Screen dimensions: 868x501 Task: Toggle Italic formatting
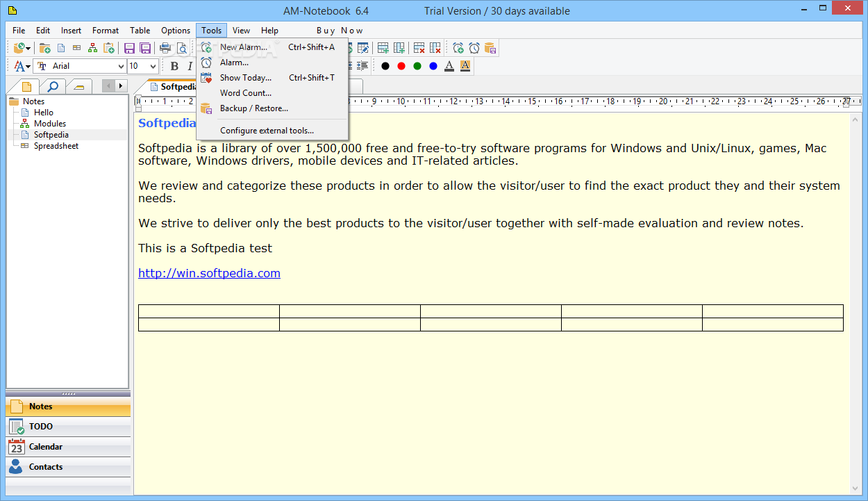tap(190, 66)
